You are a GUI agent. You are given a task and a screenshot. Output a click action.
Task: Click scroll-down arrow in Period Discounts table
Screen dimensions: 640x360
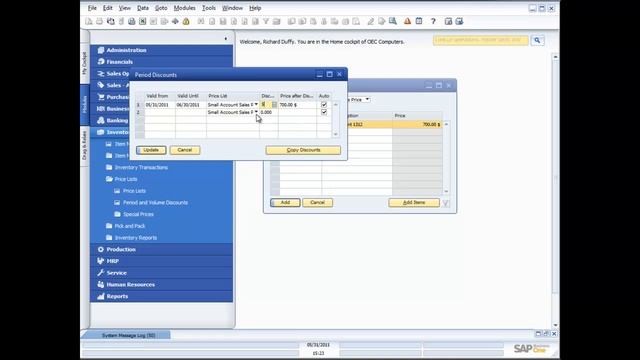coord(336,134)
